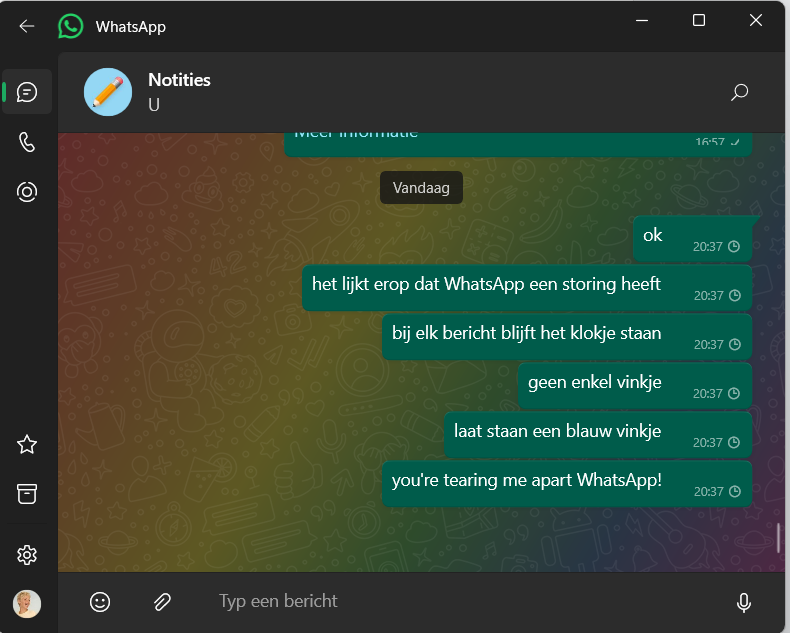
Task: Search in chat with magnifier icon
Action: coord(739,92)
